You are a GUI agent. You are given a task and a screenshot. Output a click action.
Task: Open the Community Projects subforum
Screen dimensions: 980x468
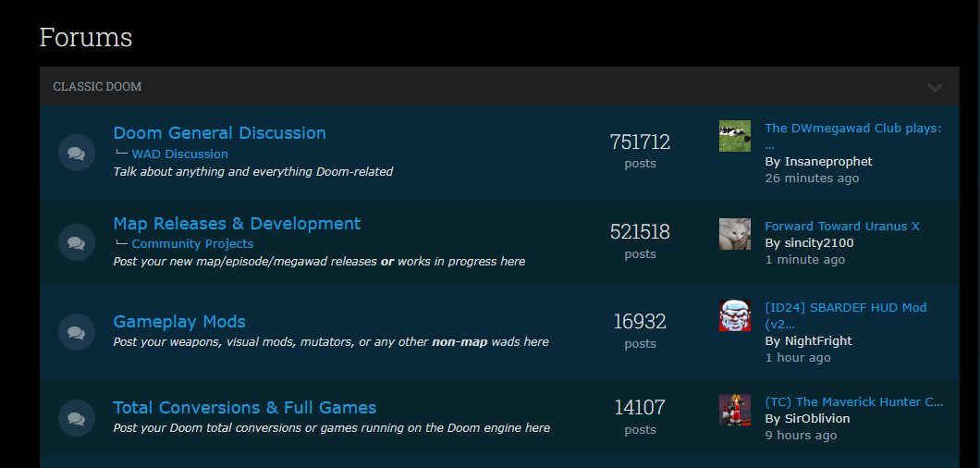[x=192, y=244]
